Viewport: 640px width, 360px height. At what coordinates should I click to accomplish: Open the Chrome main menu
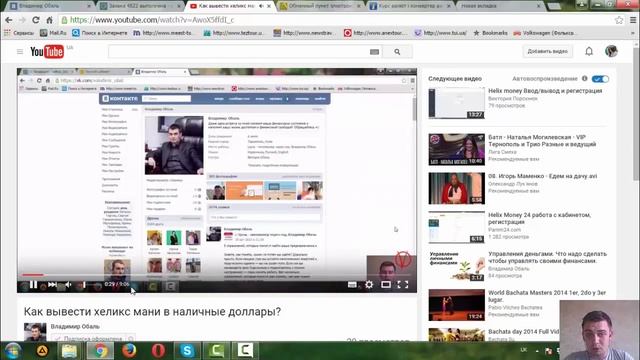pyautogui.click(x=633, y=20)
